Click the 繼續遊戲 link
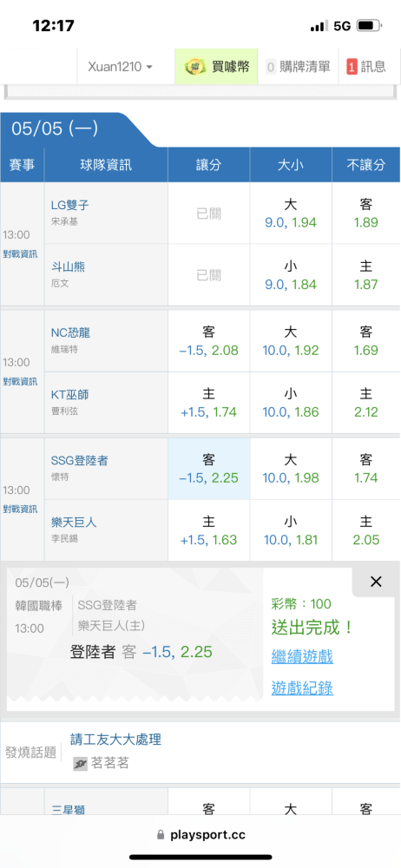This screenshot has height=868, width=401. point(302,657)
